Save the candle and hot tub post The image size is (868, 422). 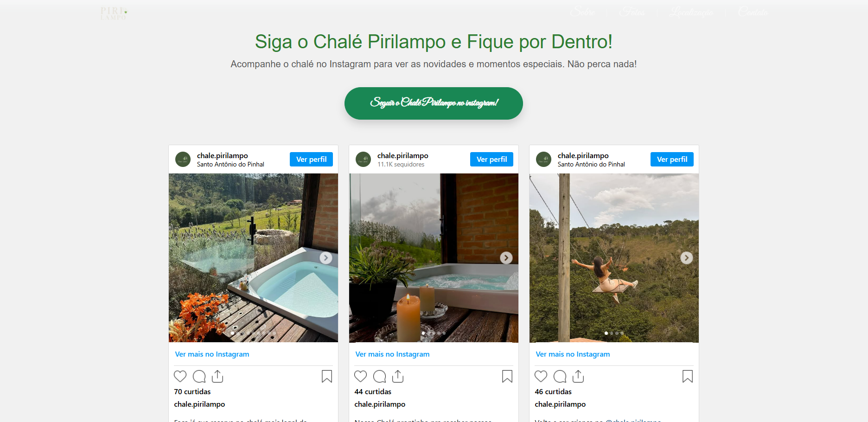coord(507,376)
